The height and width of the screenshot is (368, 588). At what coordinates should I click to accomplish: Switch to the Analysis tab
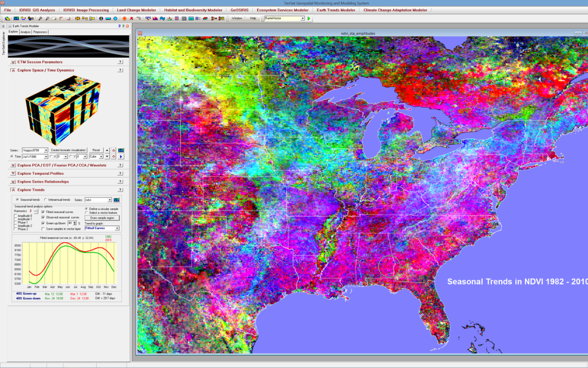pyautogui.click(x=25, y=32)
